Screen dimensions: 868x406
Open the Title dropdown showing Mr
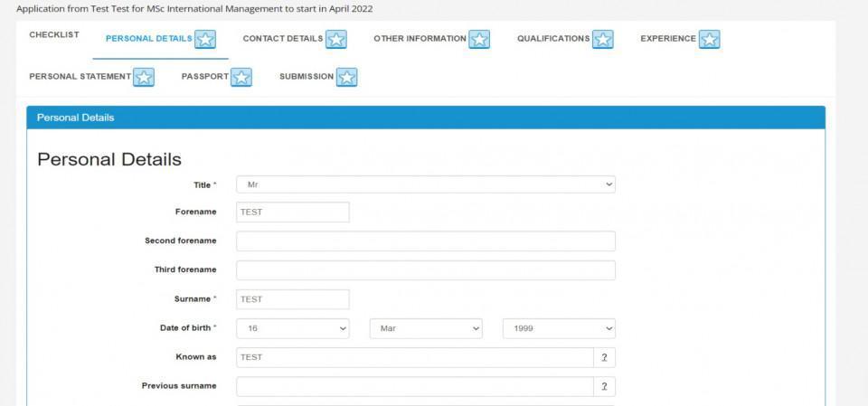[425, 184]
